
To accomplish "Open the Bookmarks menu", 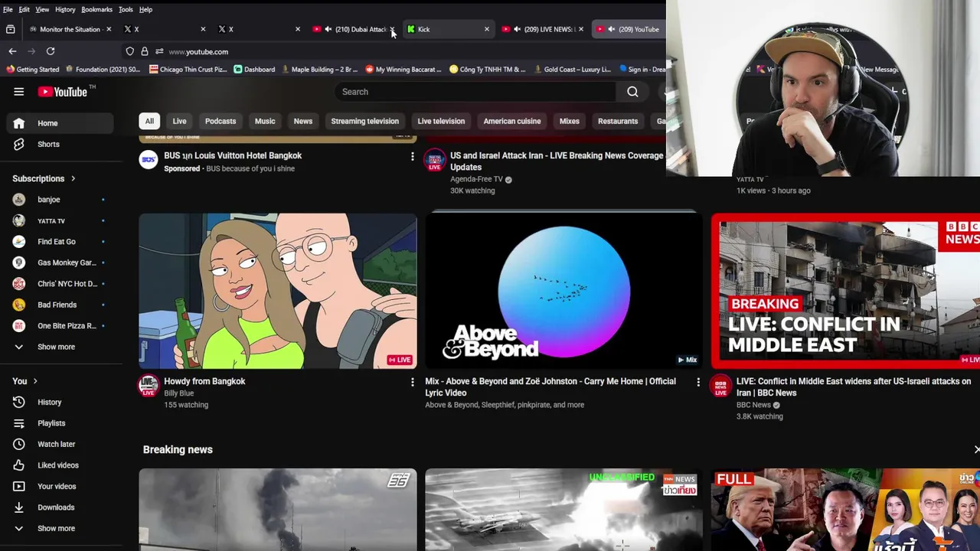I will [x=96, y=9].
